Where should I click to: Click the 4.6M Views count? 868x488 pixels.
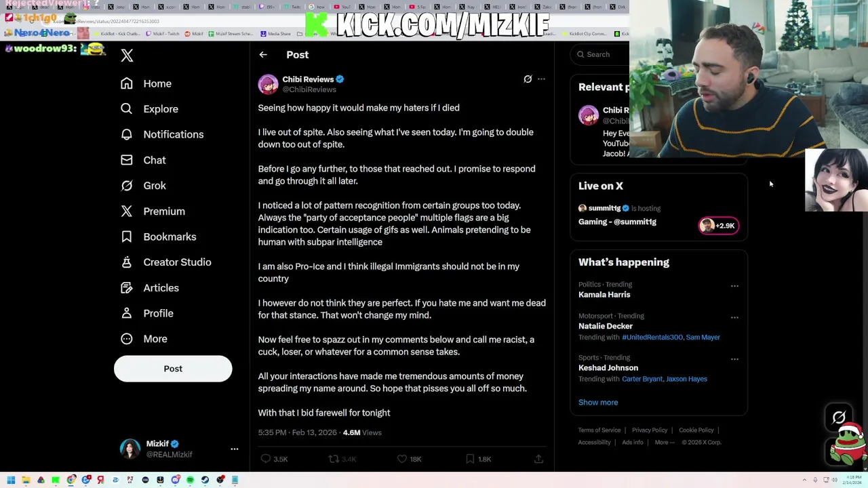coord(362,432)
